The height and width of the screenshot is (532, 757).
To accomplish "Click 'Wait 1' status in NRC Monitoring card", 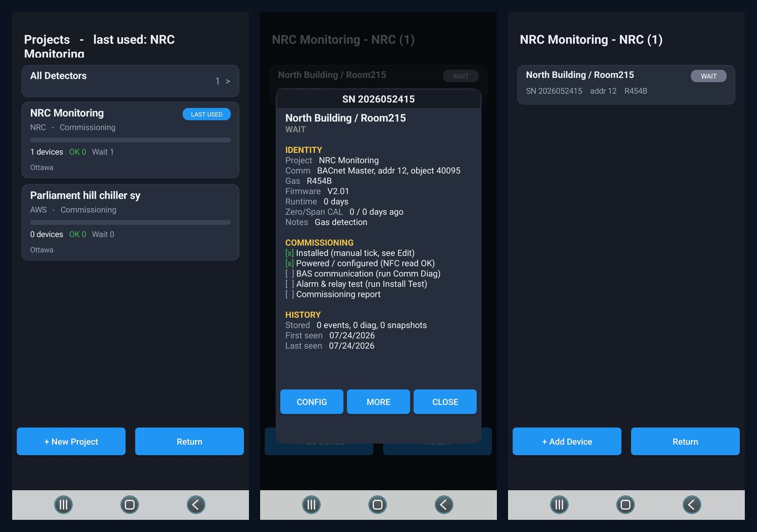I will point(103,152).
